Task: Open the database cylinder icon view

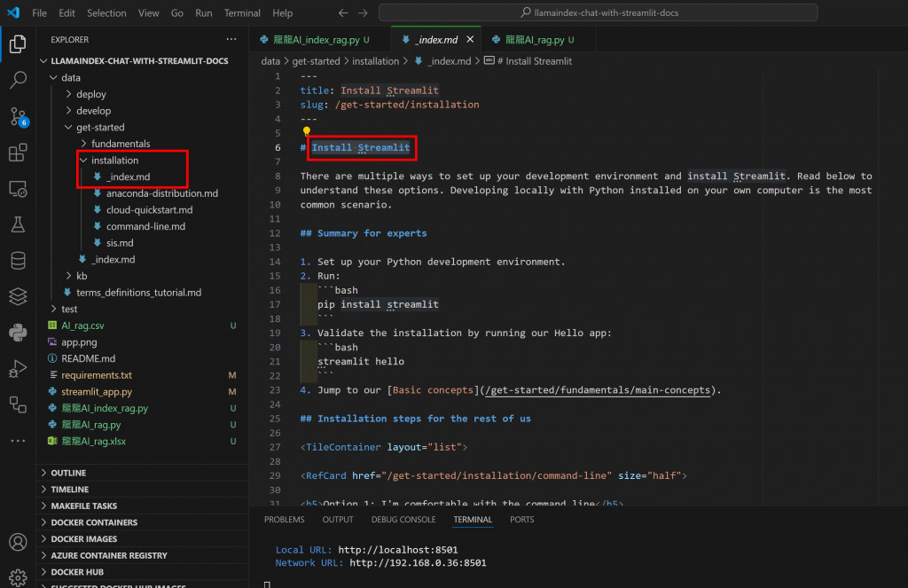Action: pos(18,261)
